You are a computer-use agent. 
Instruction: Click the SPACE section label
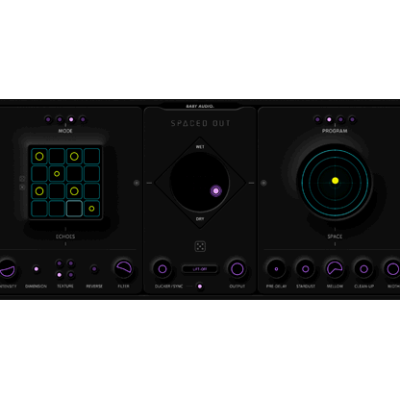[x=335, y=237]
